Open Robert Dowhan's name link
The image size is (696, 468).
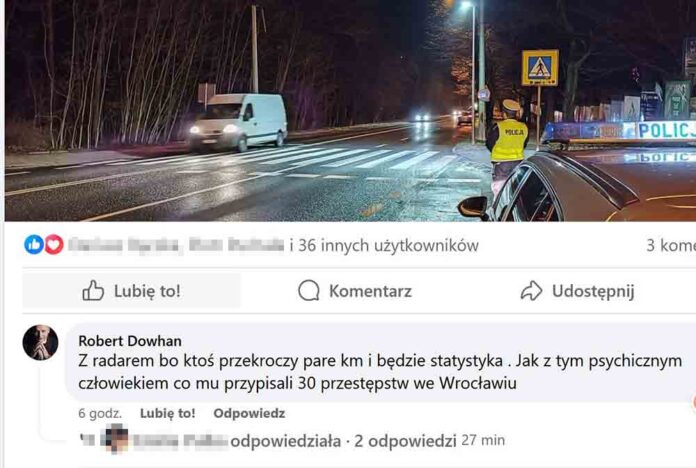[130, 341]
